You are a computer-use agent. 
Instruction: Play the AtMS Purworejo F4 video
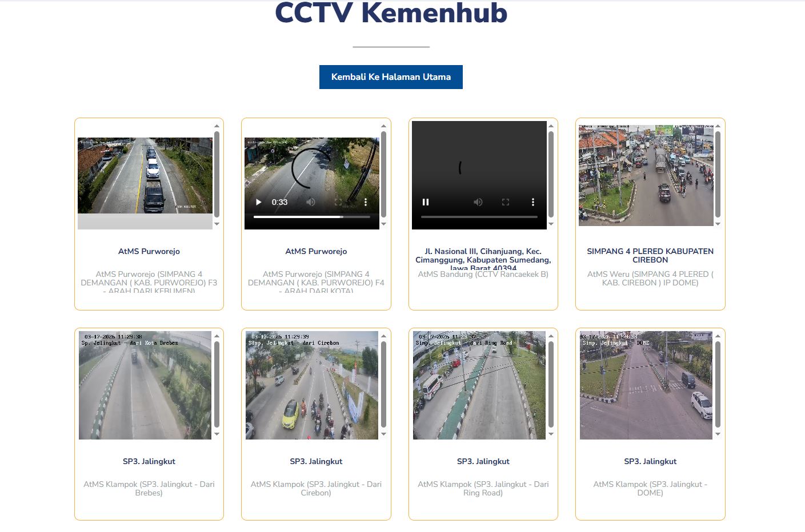click(258, 202)
